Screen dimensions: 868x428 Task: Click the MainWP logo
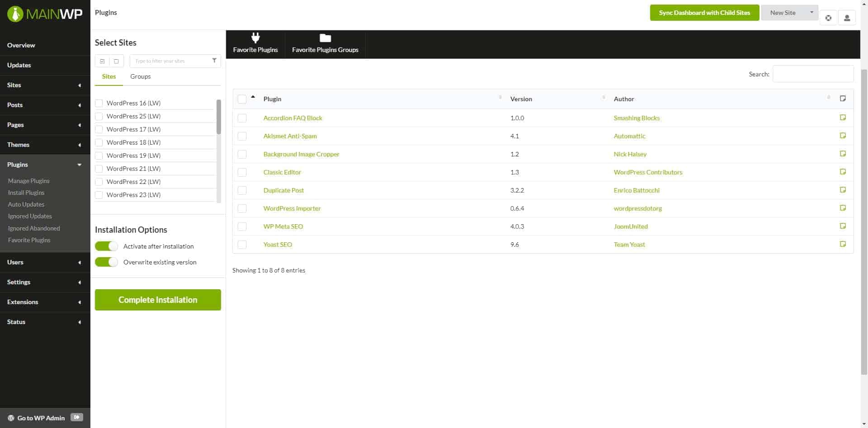(x=45, y=14)
